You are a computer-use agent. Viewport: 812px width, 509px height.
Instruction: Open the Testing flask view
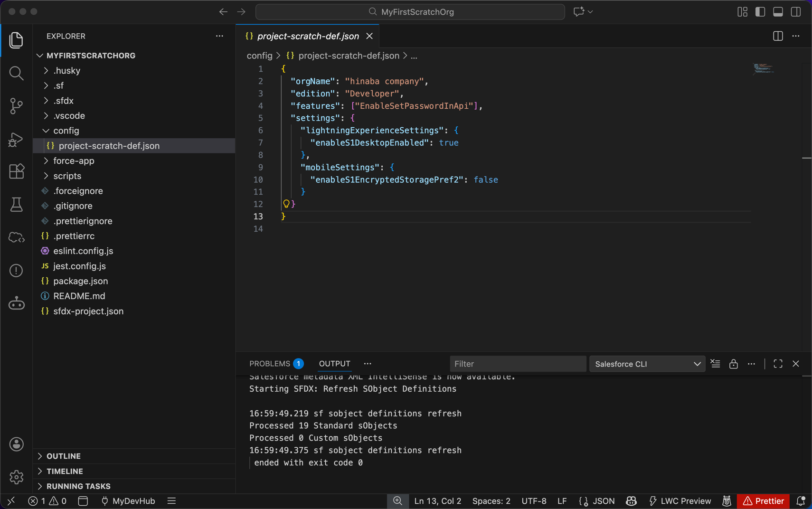point(16,205)
